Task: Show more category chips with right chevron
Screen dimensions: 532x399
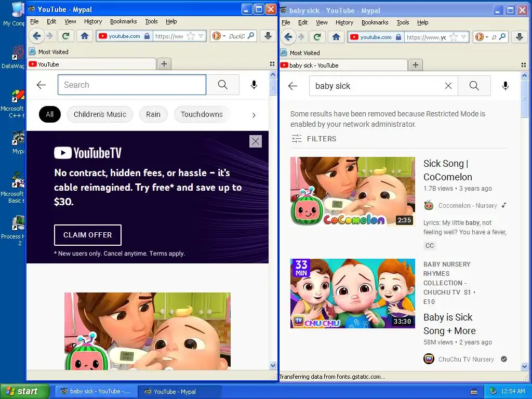Action: (x=254, y=115)
